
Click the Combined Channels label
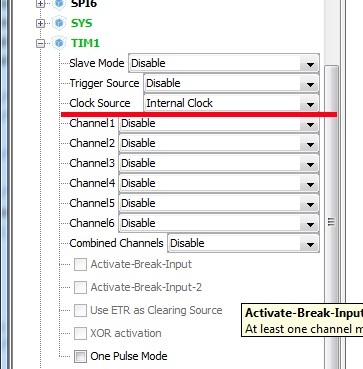pos(116,243)
